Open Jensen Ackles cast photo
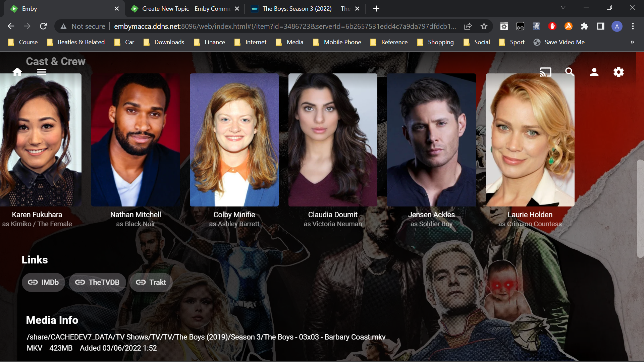644x362 pixels. click(x=431, y=140)
